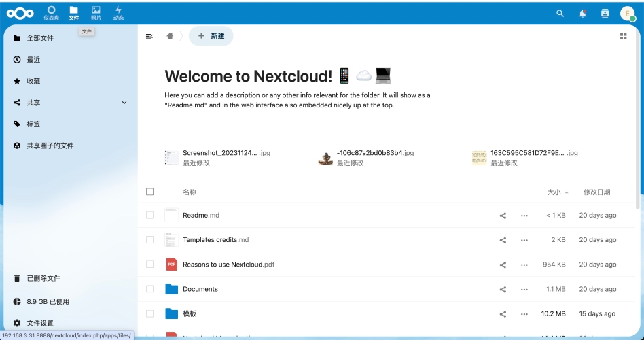The height and width of the screenshot is (340, 644).
Task: Collapse the left navigation sidebar
Action: (149, 36)
